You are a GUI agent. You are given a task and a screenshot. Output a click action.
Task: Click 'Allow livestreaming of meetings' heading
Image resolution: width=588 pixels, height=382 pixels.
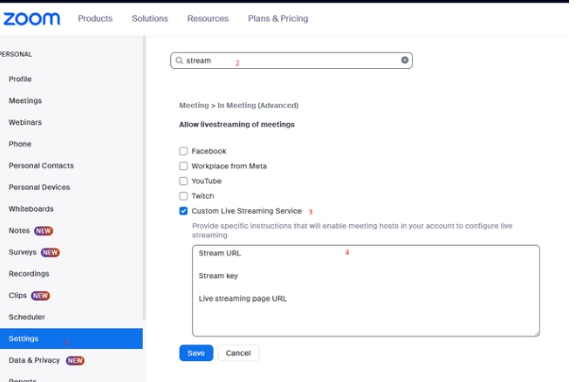[x=236, y=125]
